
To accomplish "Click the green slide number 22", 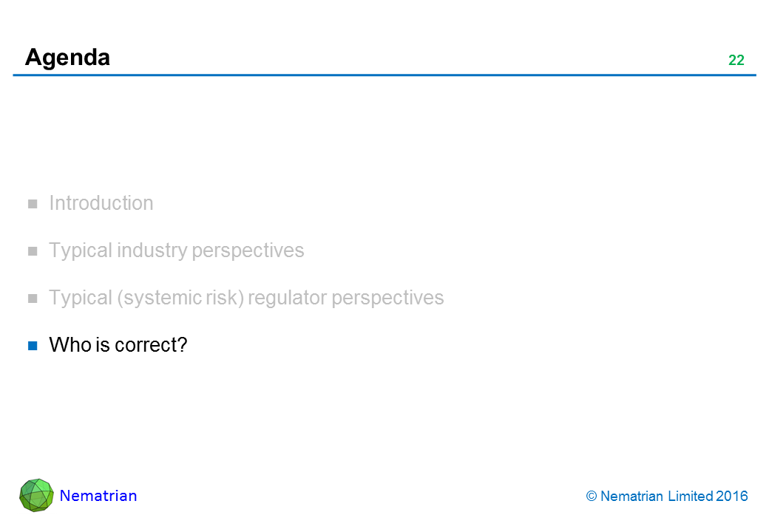I will pyautogui.click(x=736, y=61).
